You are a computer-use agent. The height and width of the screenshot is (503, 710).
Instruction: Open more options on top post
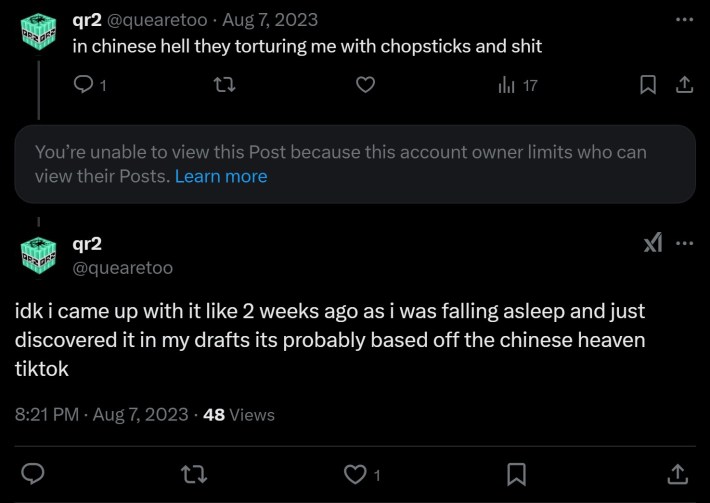pos(684,20)
